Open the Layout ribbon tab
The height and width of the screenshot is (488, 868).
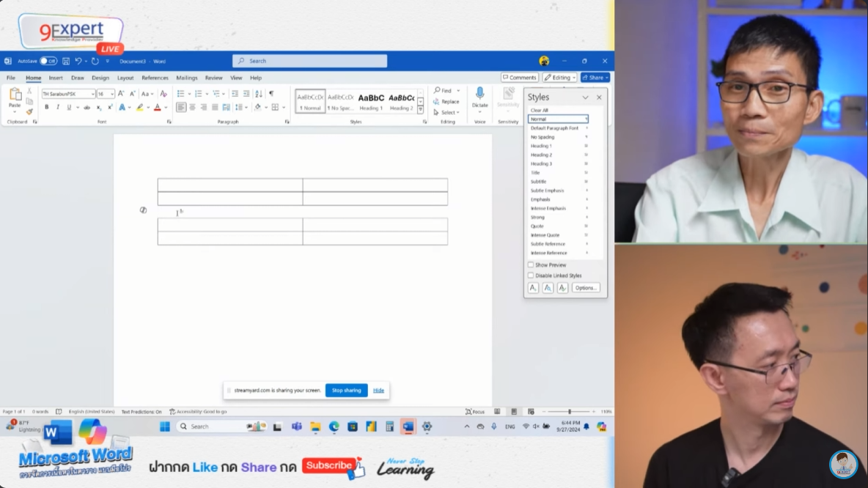125,78
